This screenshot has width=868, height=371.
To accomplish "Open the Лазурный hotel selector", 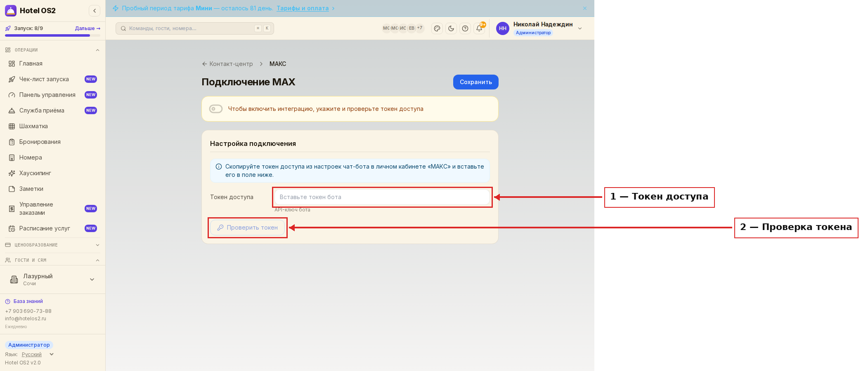I will coord(52,279).
